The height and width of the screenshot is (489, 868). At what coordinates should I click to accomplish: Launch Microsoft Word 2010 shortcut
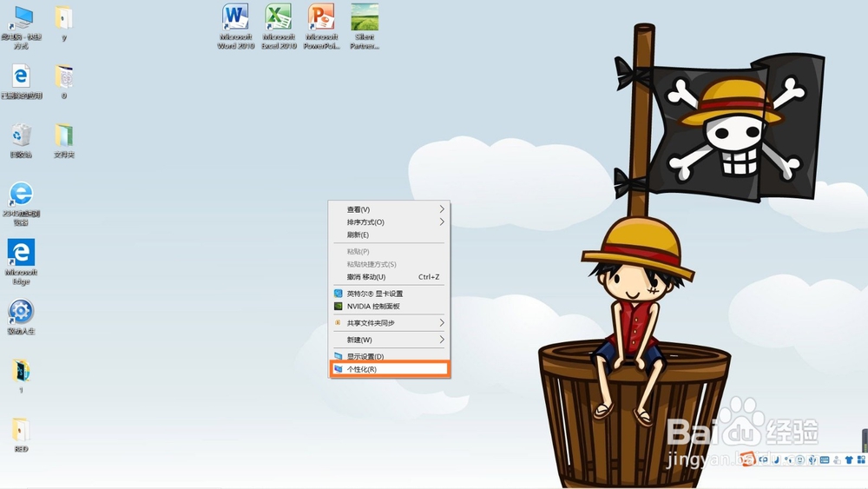(235, 26)
